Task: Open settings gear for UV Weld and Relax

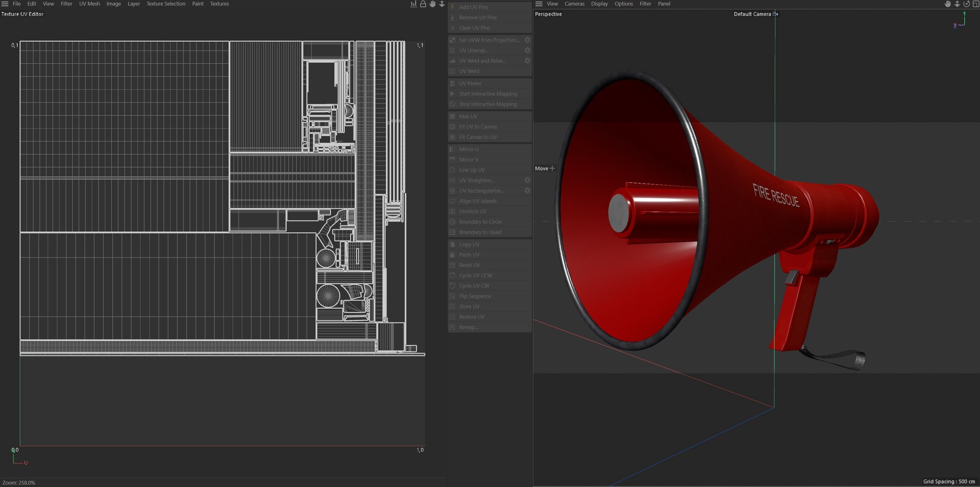Action: (x=527, y=61)
